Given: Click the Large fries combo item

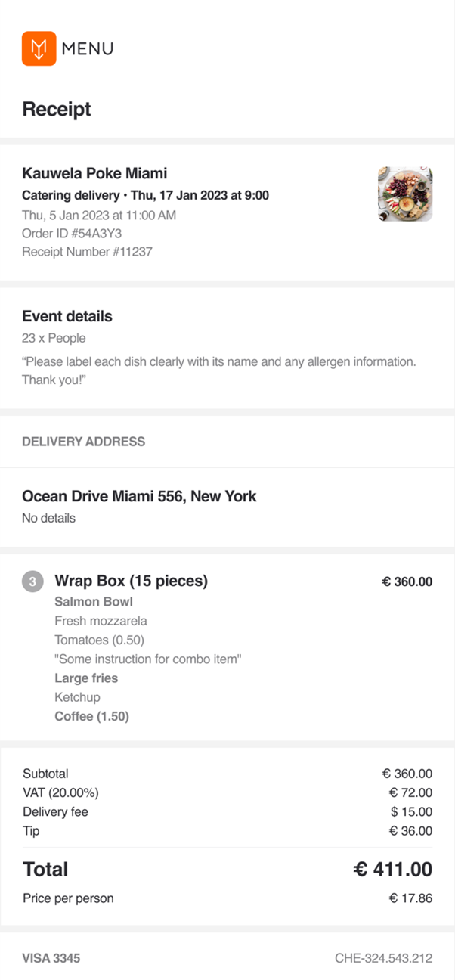Looking at the screenshot, I should tap(86, 678).
